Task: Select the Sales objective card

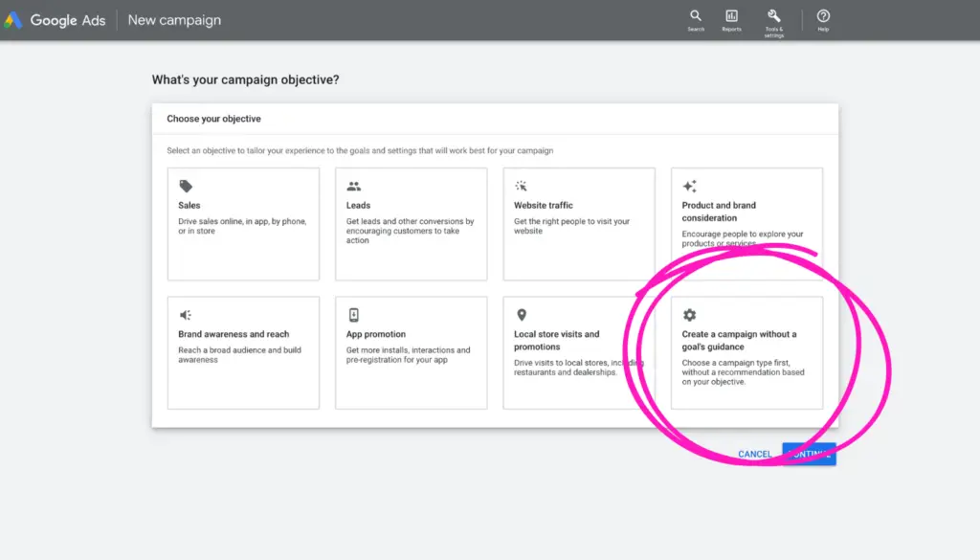Action: click(243, 224)
